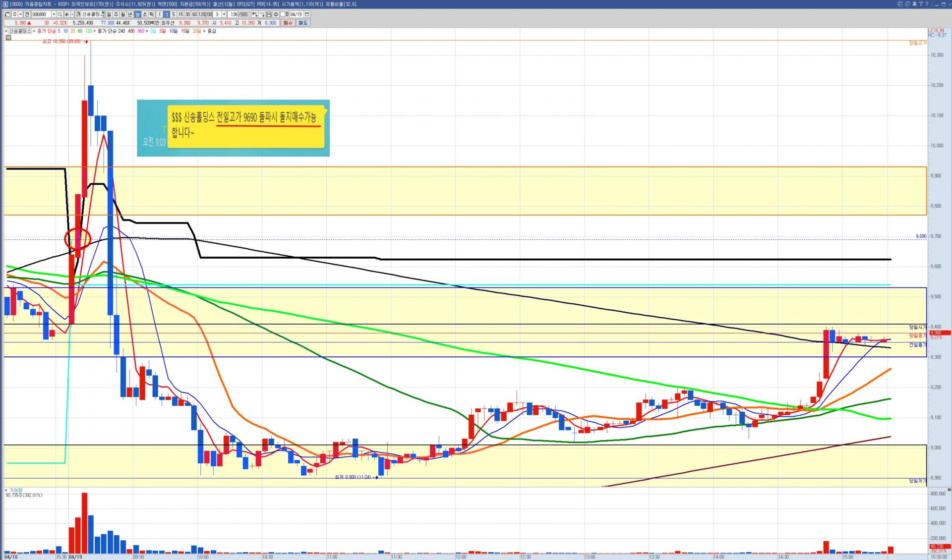This screenshot has width=952, height=560.
Task: Expand the 주 type dropdown arrow
Action: pyautogui.click(x=20, y=14)
